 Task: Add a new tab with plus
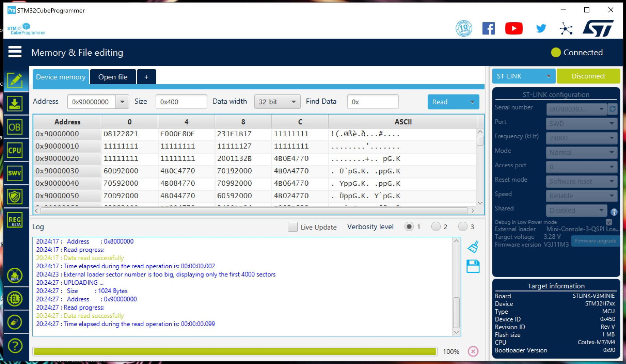(146, 77)
